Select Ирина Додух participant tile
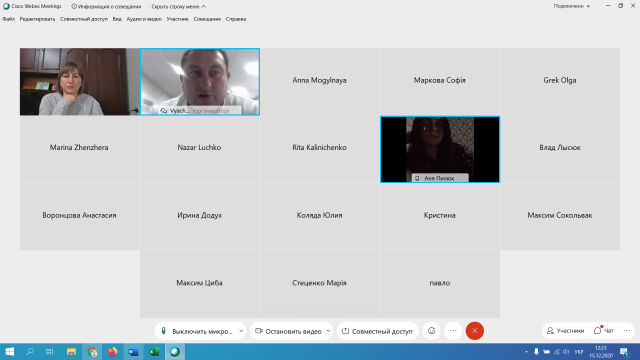 pos(200,217)
